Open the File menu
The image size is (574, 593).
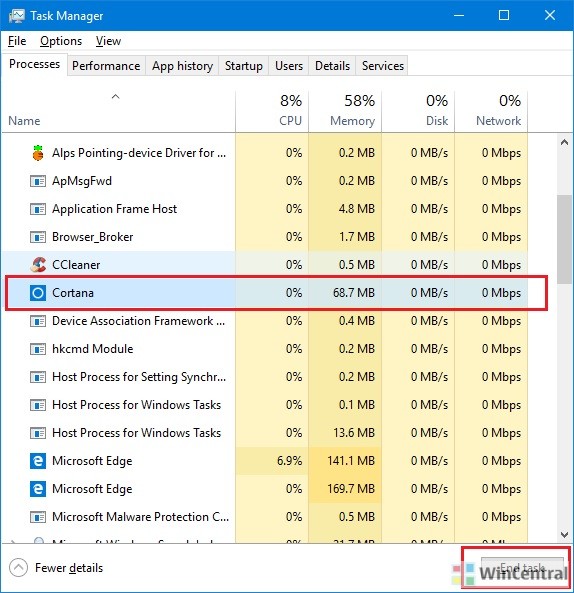pyautogui.click(x=17, y=41)
